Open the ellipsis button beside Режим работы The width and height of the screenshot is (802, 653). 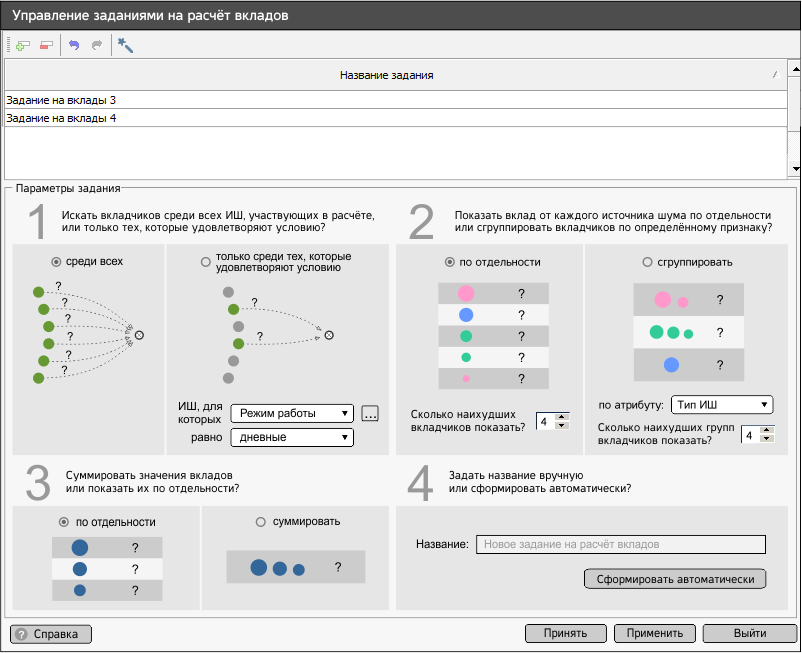click(370, 413)
